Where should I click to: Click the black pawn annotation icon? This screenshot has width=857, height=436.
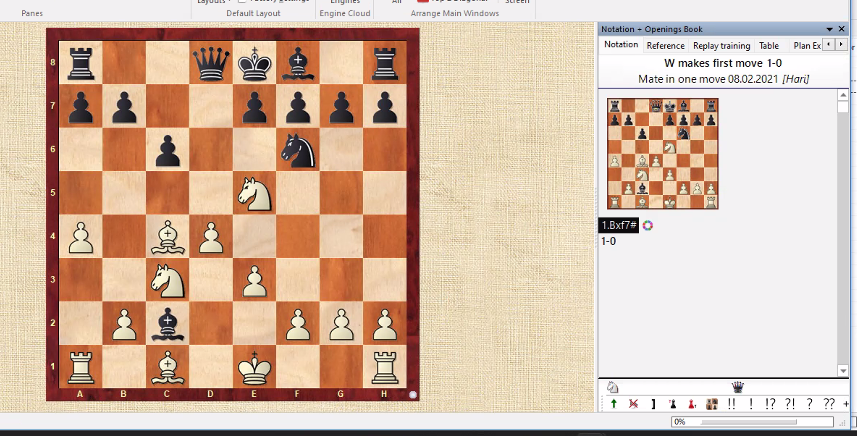point(672,403)
